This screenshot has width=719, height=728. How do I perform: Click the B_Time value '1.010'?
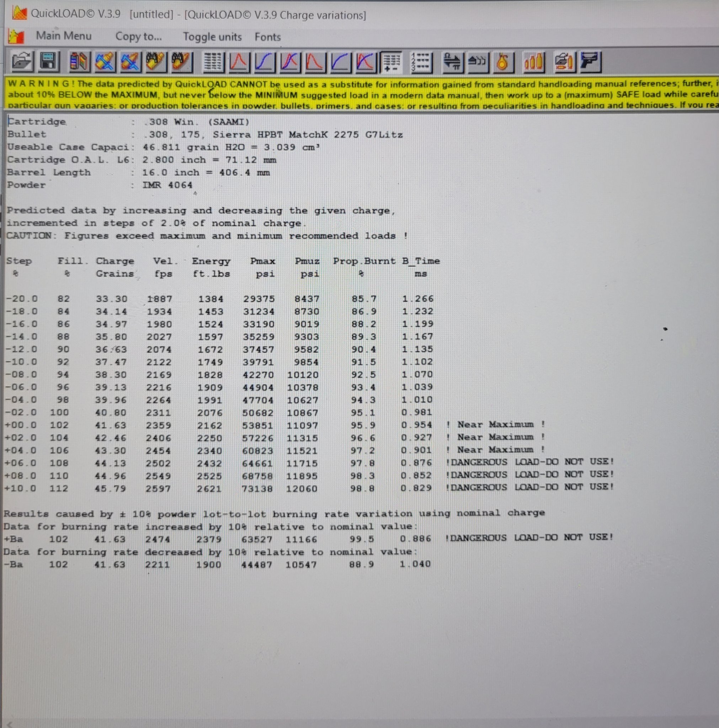[x=417, y=400]
